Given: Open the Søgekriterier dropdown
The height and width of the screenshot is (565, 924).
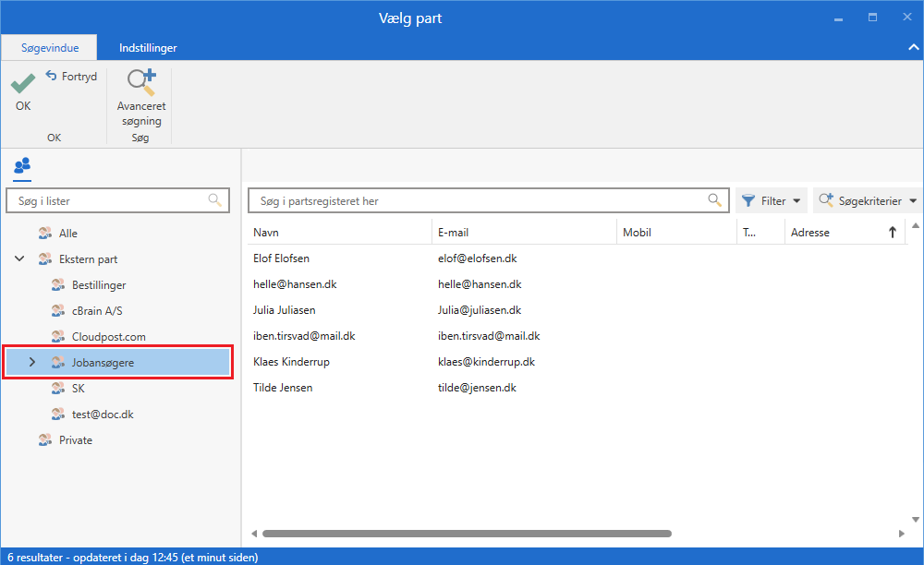Looking at the screenshot, I should [x=868, y=200].
